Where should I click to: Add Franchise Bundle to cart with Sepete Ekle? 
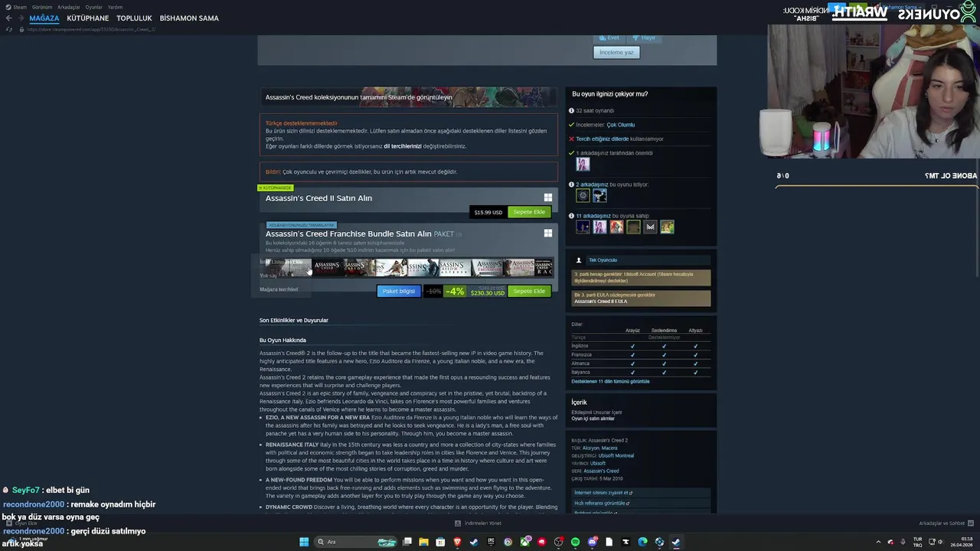(x=529, y=291)
